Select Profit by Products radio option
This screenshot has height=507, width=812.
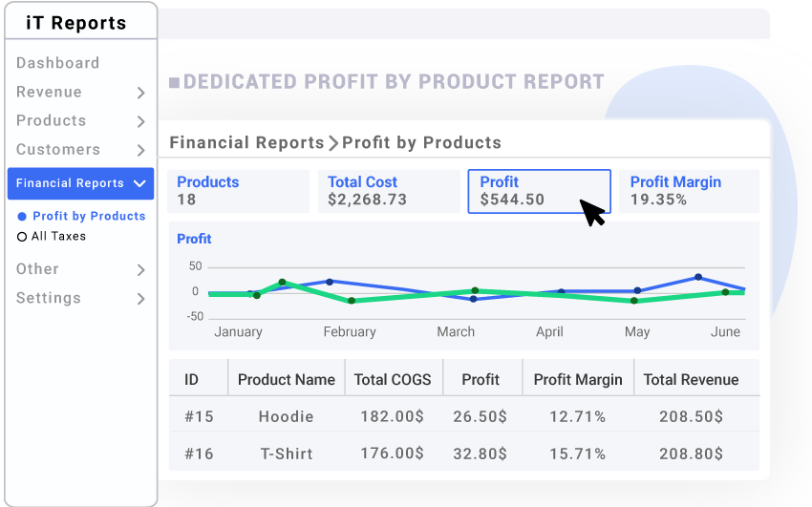pos(81,216)
